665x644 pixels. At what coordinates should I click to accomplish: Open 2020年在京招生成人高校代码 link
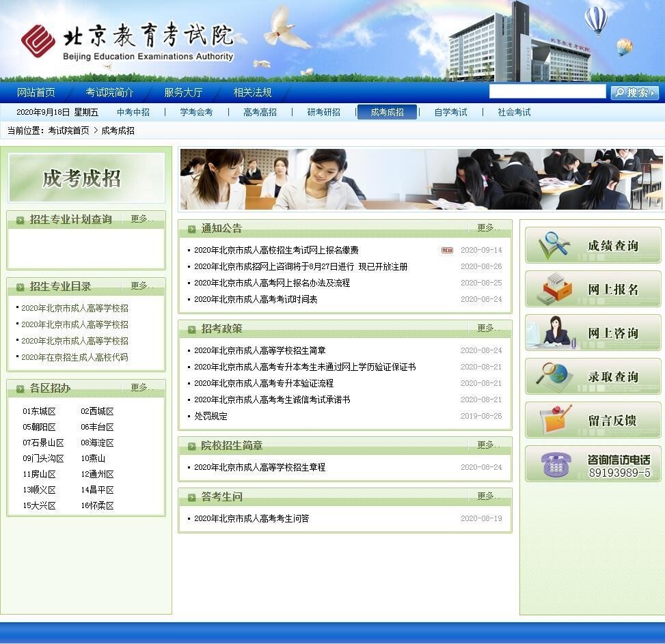[x=74, y=357]
